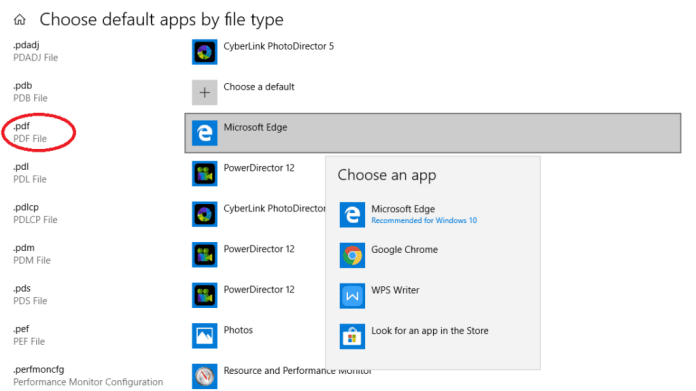Click the 'Choose default apps by file type' heading
696x391 pixels.
tap(162, 20)
